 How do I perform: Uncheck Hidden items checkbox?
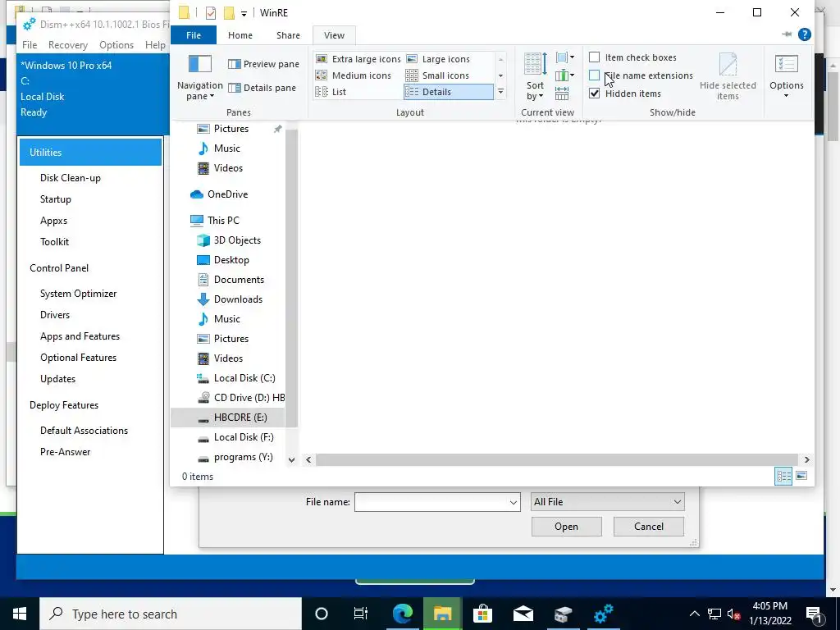tap(594, 94)
